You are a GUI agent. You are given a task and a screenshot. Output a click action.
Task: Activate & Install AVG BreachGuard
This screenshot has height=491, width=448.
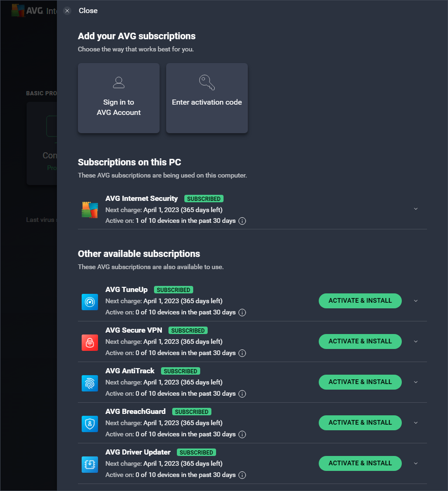point(360,423)
